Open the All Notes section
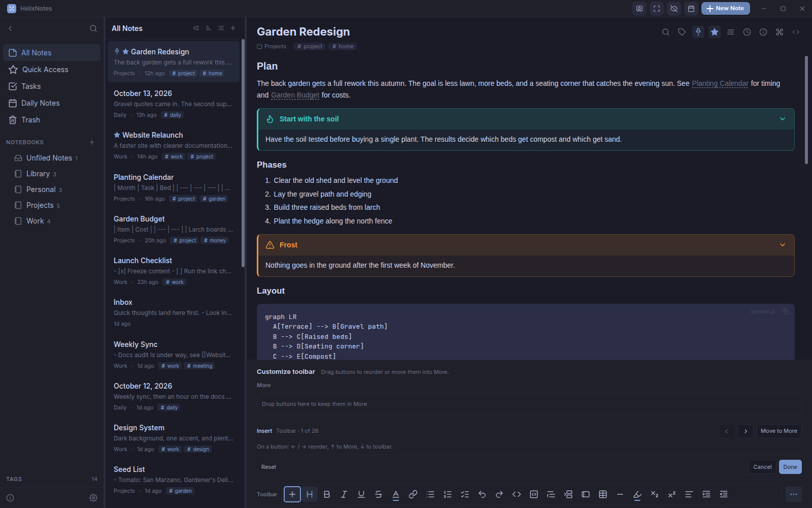This screenshot has height=508, width=812. point(52,53)
